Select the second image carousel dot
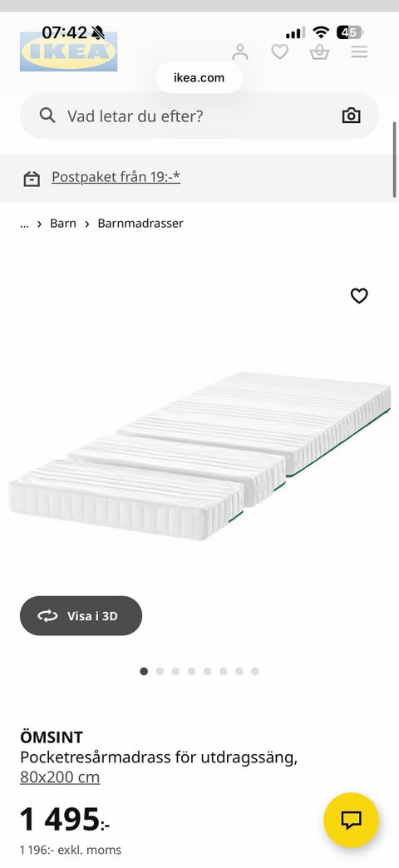The height and width of the screenshot is (868, 399). click(160, 672)
